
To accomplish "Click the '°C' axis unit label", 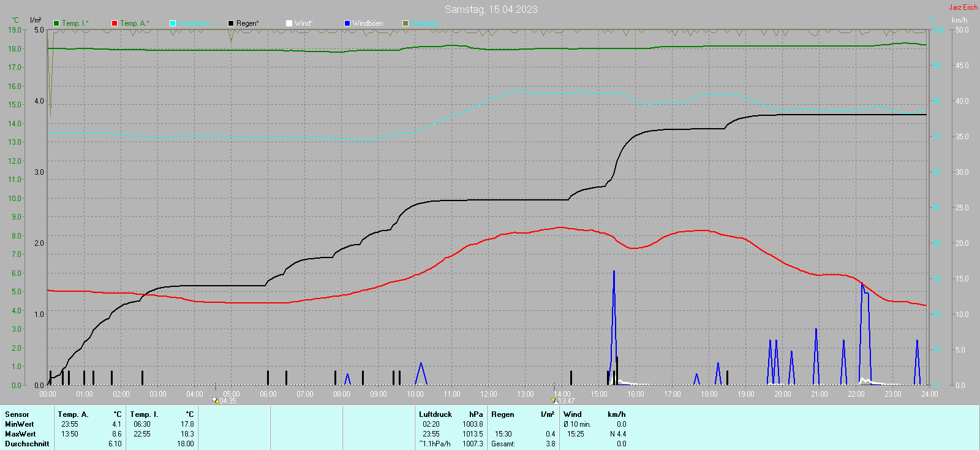I will coord(15,20).
